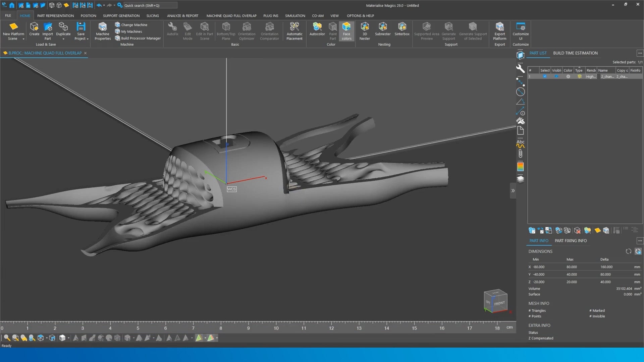Open the New Platform Scene dropdown

click(x=23, y=39)
